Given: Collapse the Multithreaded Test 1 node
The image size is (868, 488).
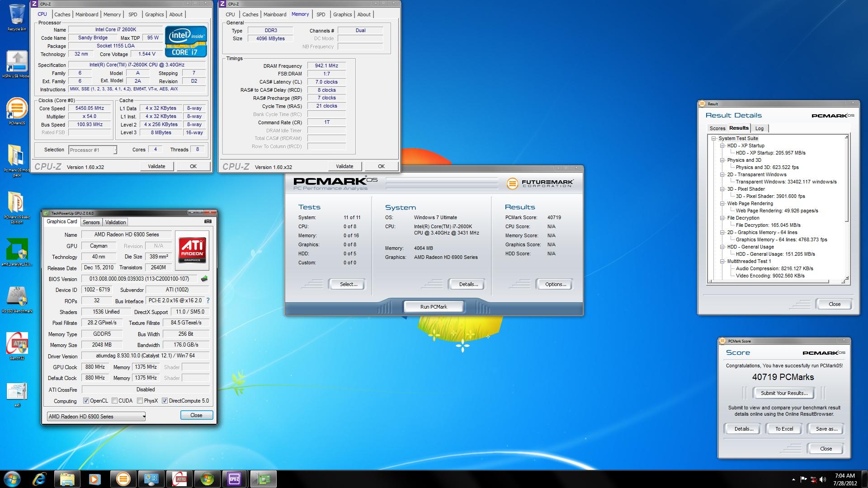Looking at the screenshot, I should point(722,261).
